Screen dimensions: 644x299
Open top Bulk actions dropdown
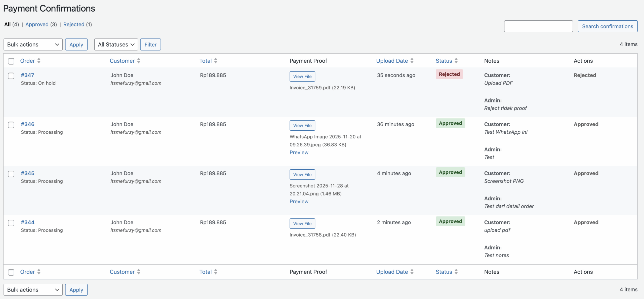pyautogui.click(x=33, y=45)
